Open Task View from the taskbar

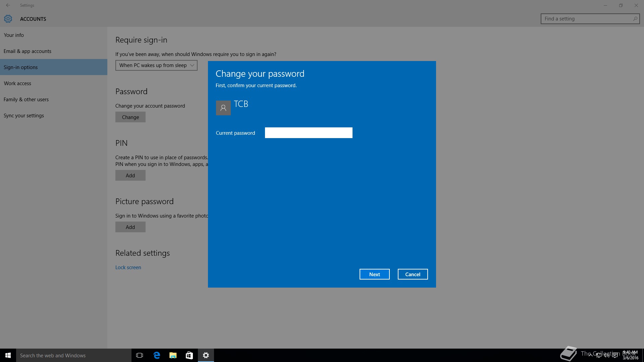(140, 355)
